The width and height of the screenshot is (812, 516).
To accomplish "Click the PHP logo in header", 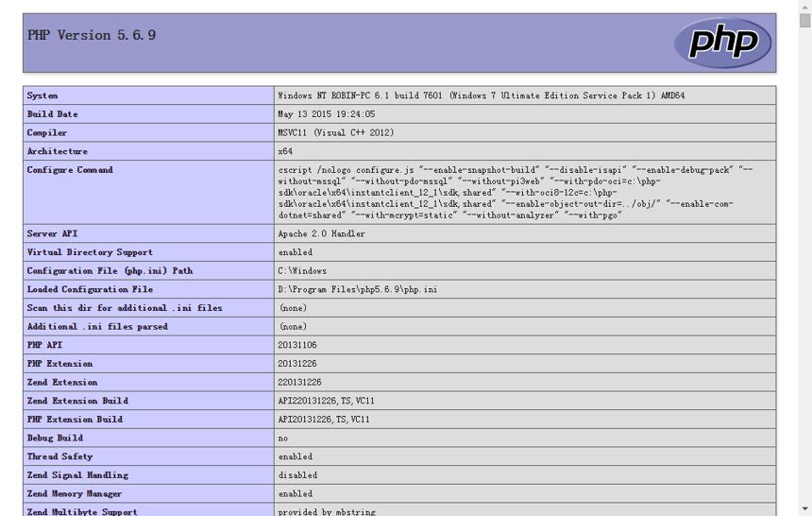I will coord(722,43).
